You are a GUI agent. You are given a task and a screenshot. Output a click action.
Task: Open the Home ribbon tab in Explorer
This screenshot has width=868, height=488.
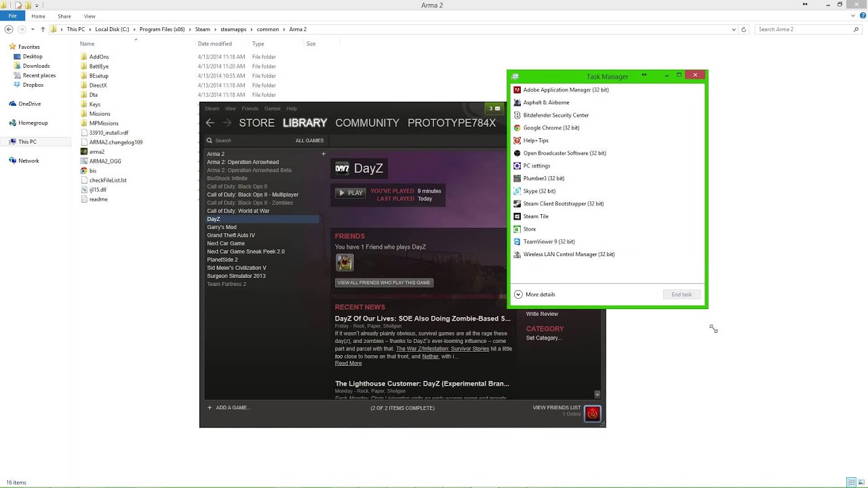(38, 16)
